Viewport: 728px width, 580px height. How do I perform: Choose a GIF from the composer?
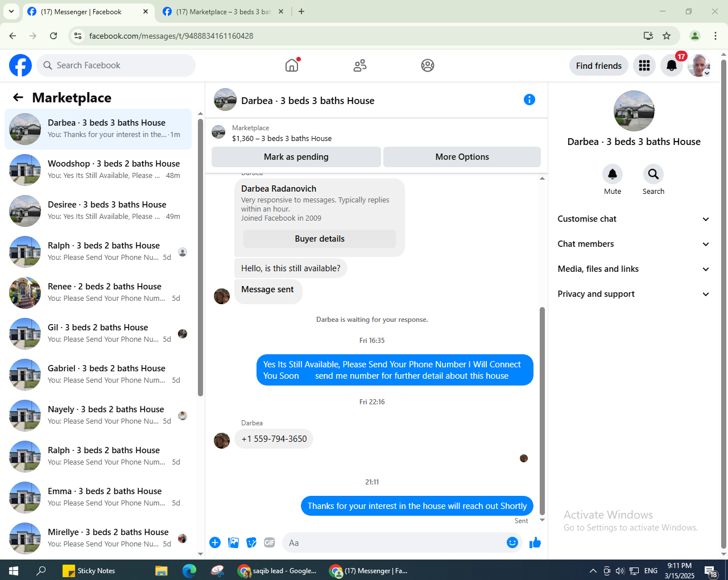point(270,542)
